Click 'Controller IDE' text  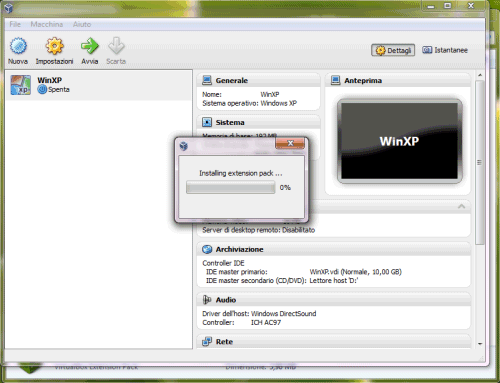[223, 263]
